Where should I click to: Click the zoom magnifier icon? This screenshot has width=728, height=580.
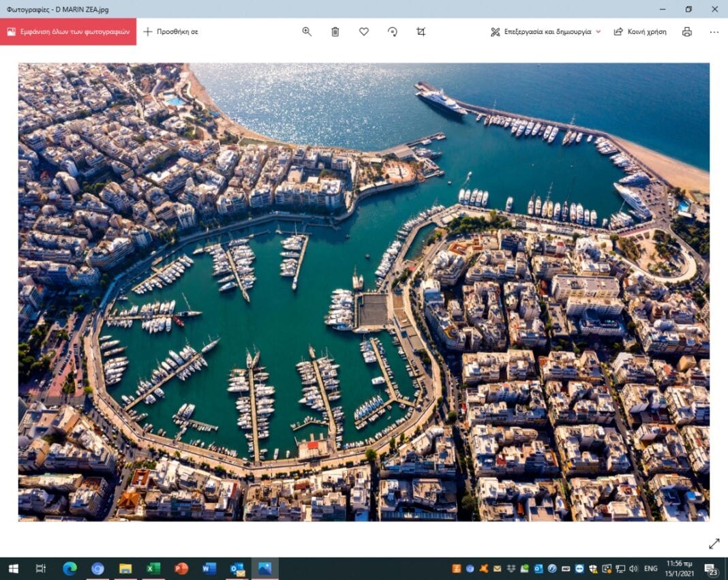point(307,31)
